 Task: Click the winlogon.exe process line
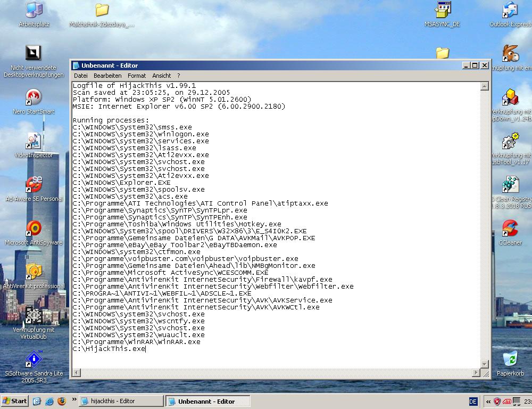141,134
